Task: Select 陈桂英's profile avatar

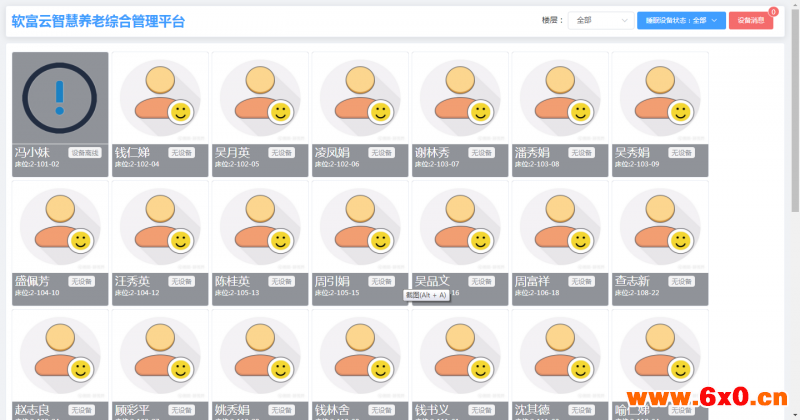Action: pyautogui.click(x=260, y=227)
